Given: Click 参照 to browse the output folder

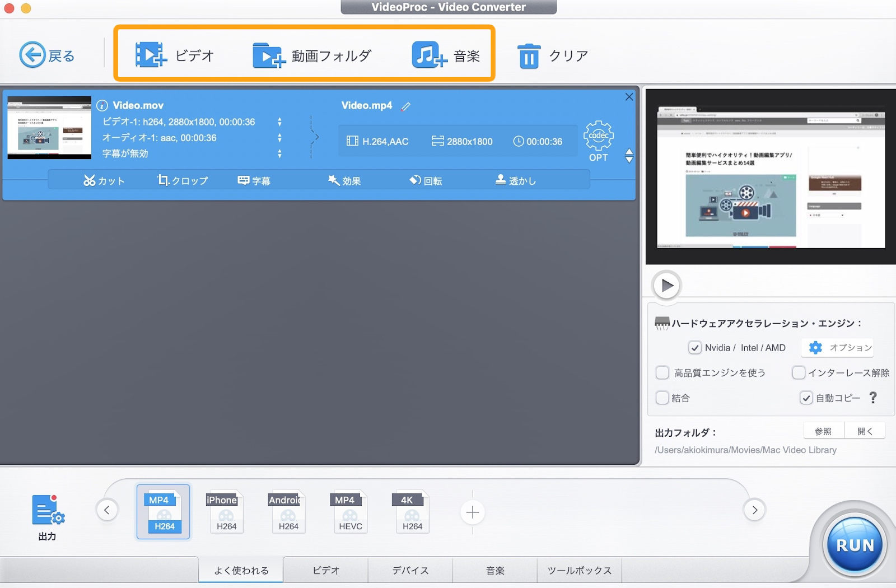Looking at the screenshot, I should pyautogui.click(x=823, y=431).
